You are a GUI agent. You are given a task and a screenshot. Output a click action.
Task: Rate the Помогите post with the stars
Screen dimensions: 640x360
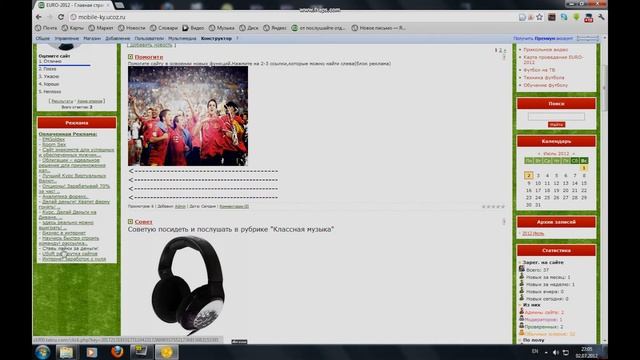(x=493, y=207)
